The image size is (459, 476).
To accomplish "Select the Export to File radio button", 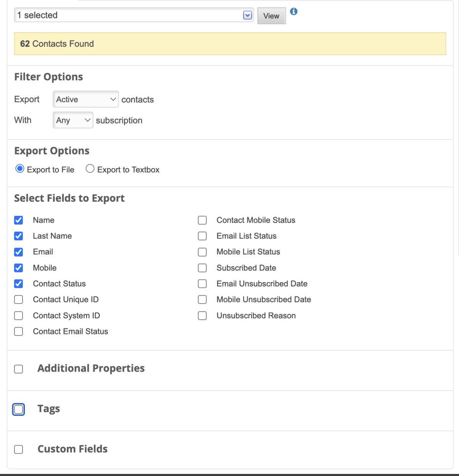I will coord(20,168).
